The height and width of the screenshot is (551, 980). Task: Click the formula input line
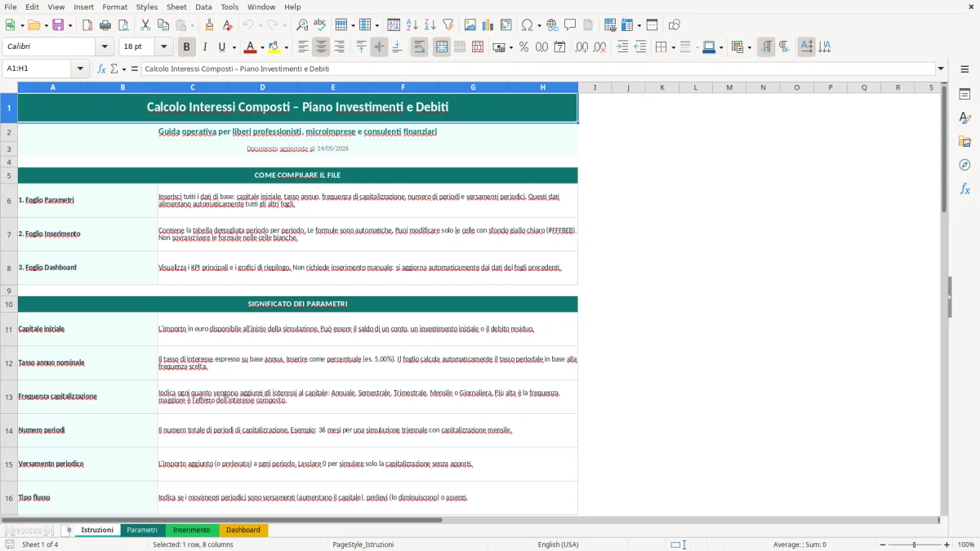[538, 69]
